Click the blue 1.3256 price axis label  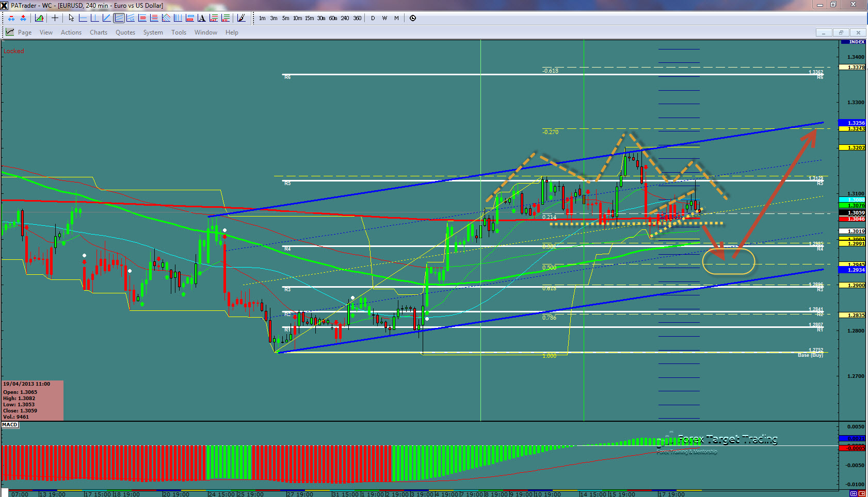(x=853, y=123)
